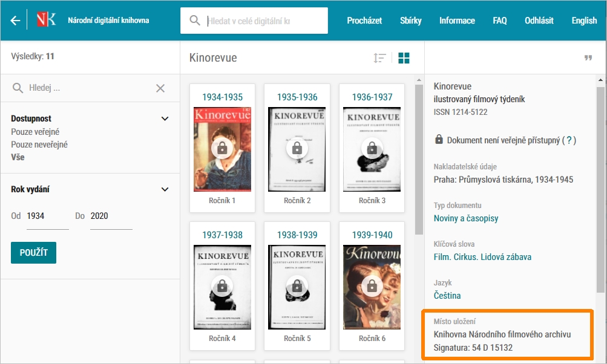607x364 pixels.
Task: Click the ilustrovaný filmový týdeník subtitle
Action: 479,99
